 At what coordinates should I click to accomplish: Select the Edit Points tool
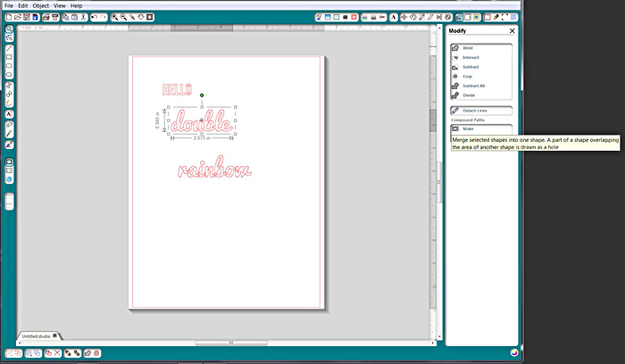click(x=9, y=37)
